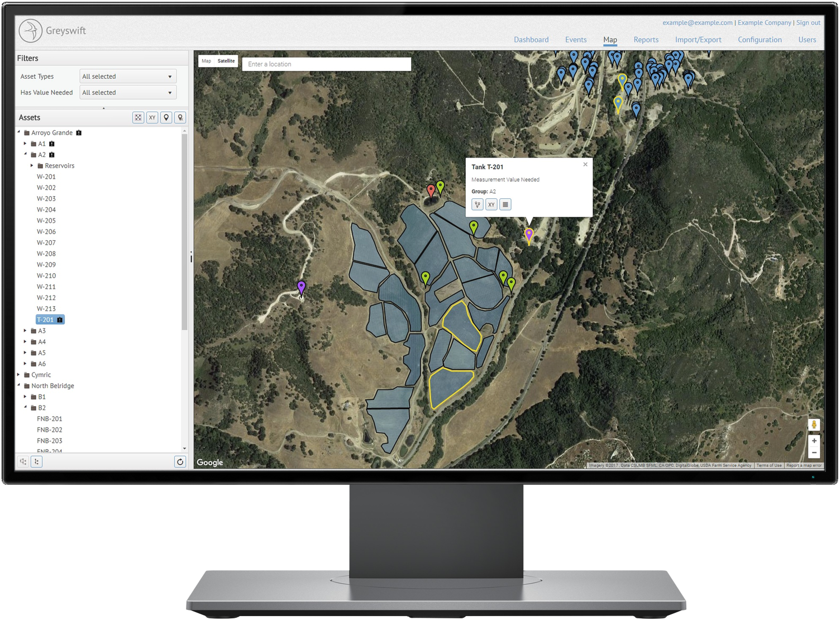This screenshot has width=840, height=620.
Task: Select W-210 in the asset tree
Action: 46,275
